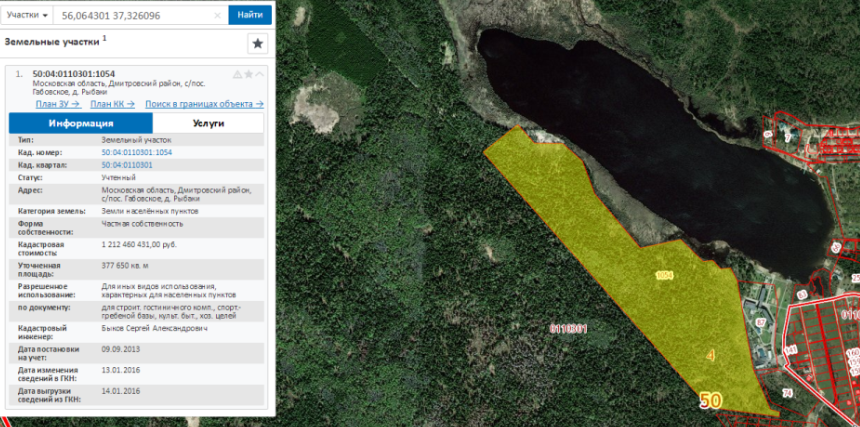The width and height of the screenshot is (860, 427).
Task: Click the Найти search button
Action: point(250,15)
